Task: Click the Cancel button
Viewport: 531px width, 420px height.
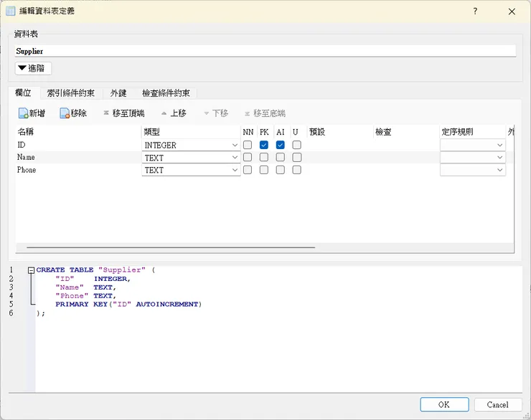Action: pos(498,404)
